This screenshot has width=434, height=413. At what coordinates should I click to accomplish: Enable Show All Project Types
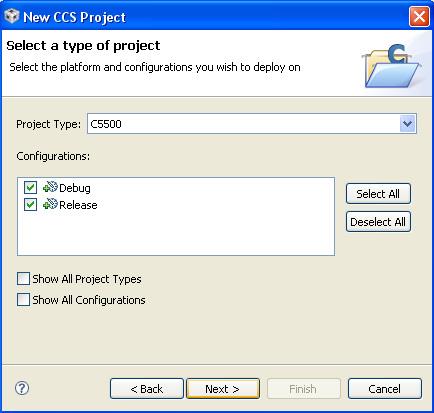23,279
